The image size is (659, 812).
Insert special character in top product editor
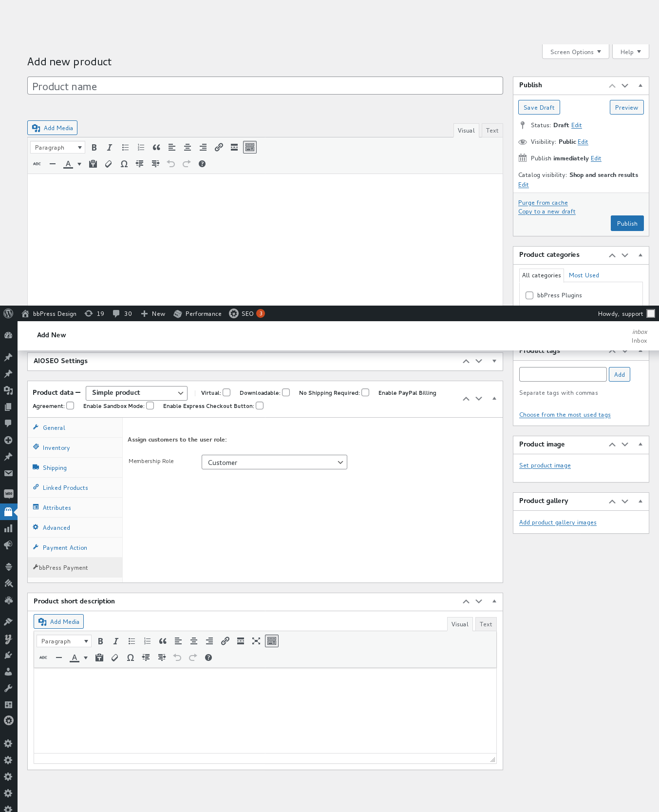click(x=124, y=164)
